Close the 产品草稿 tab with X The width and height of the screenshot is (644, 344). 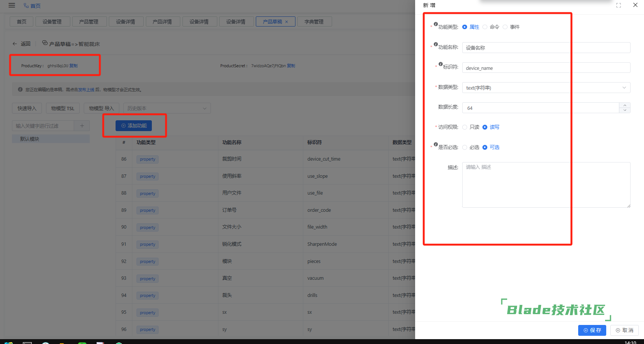[x=287, y=22]
